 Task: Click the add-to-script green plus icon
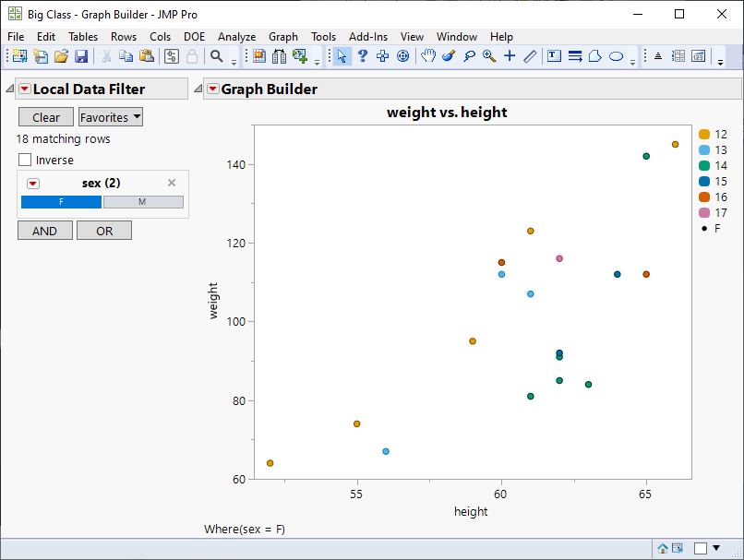click(300, 56)
